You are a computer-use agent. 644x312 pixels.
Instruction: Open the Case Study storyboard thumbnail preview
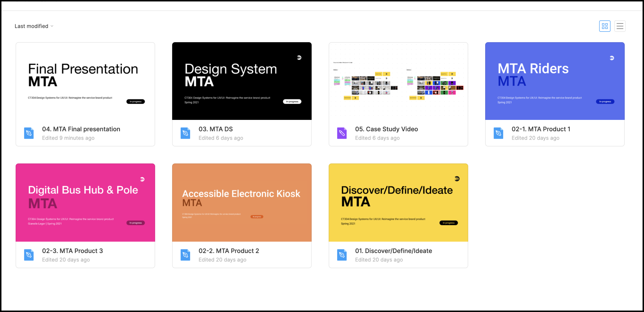click(x=398, y=81)
